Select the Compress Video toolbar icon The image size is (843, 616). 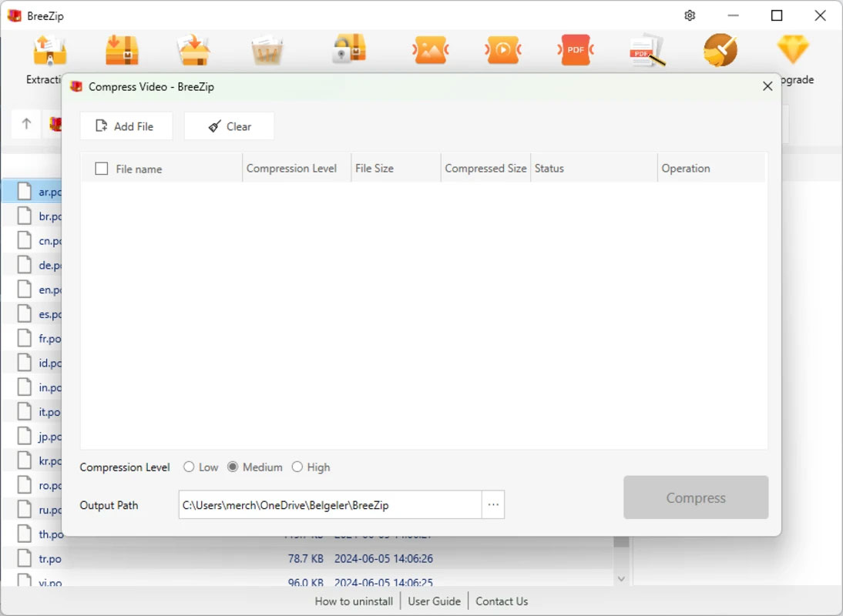click(502, 51)
